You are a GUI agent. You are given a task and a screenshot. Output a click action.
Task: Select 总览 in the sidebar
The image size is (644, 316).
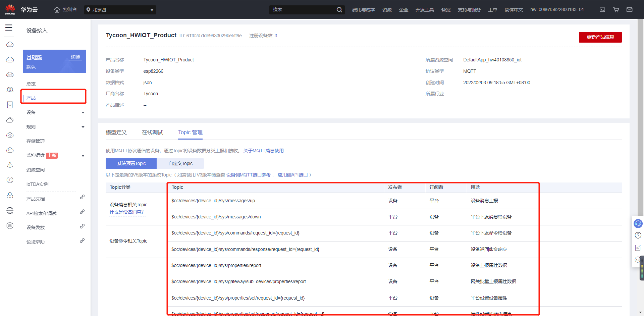(31, 84)
